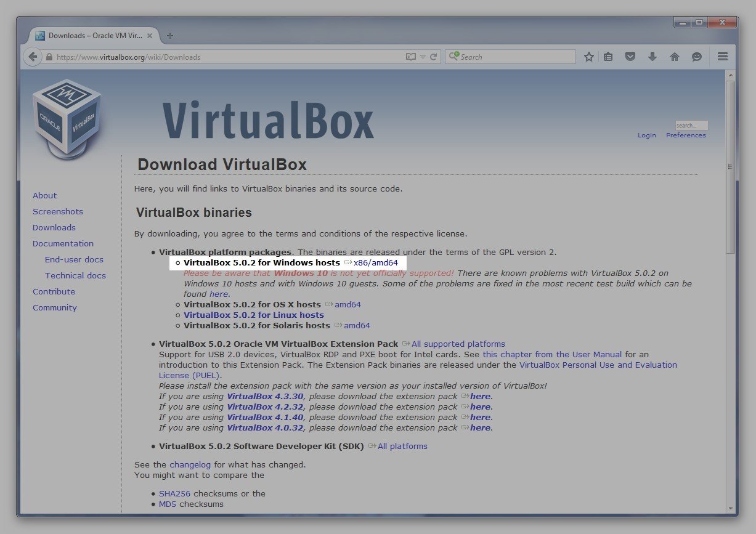
Task: Open the URL history dropdown arrow
Action: click(x=423, y=57)
